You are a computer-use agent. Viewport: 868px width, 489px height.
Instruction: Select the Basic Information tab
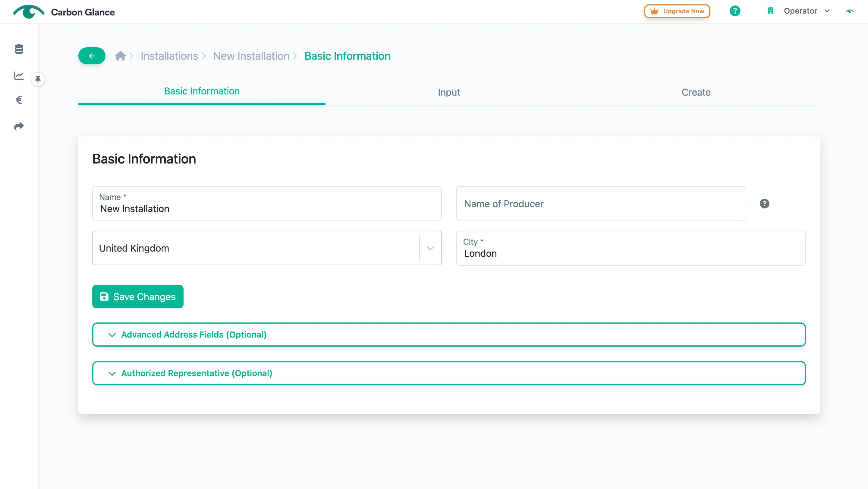[202, 91]
